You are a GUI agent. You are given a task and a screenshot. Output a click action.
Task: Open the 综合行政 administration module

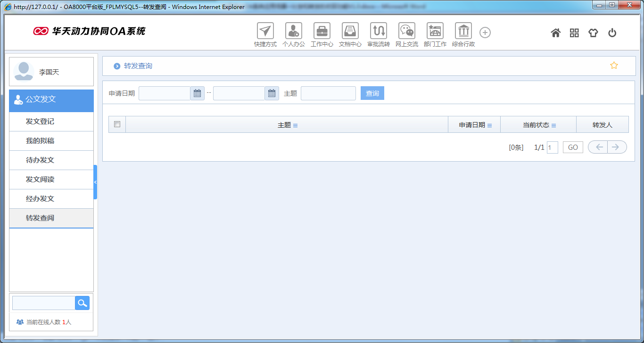(x=463, y=32)
